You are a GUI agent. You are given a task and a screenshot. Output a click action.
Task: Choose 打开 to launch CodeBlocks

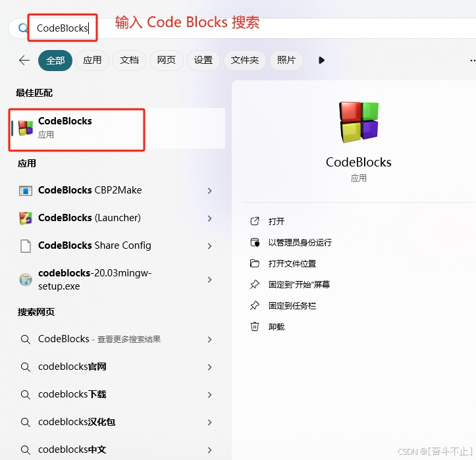[277, 222]
